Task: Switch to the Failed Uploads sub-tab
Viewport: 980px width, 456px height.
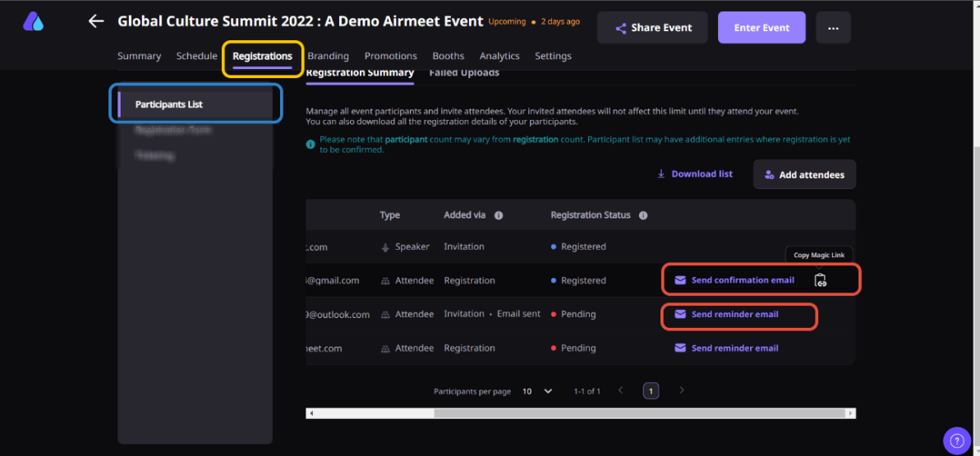Action: (x=464, y=73)
